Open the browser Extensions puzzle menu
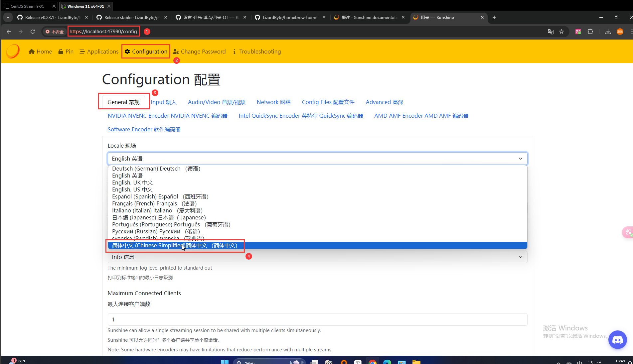This screenshot has width=633, height=364. pos(590,32)
